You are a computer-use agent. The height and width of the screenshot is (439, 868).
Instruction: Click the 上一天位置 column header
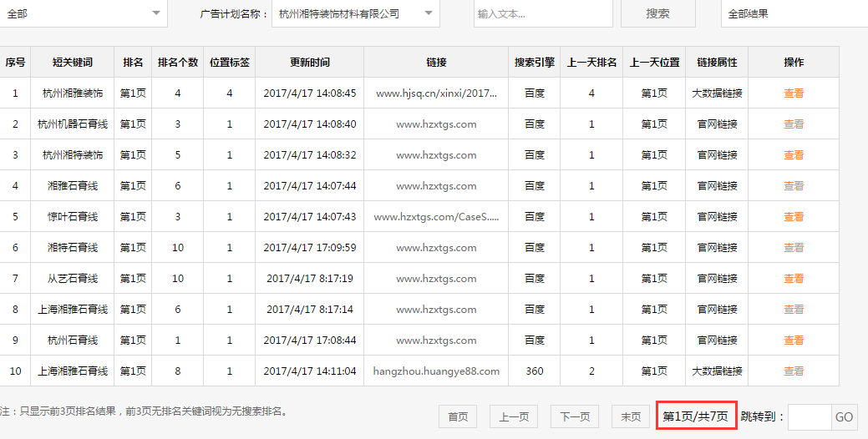pos(654,63)
